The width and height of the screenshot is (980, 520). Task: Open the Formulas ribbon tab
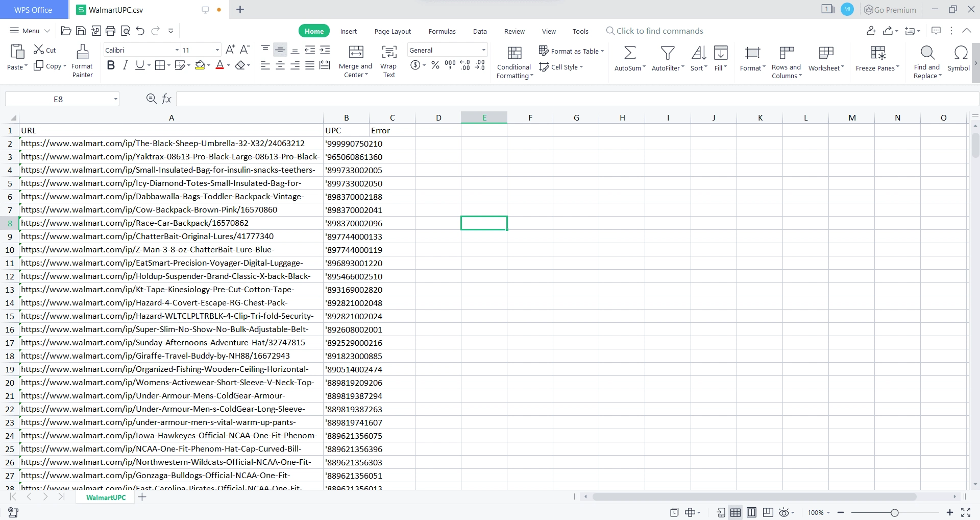pyautogui.click(x=442, y=31)
